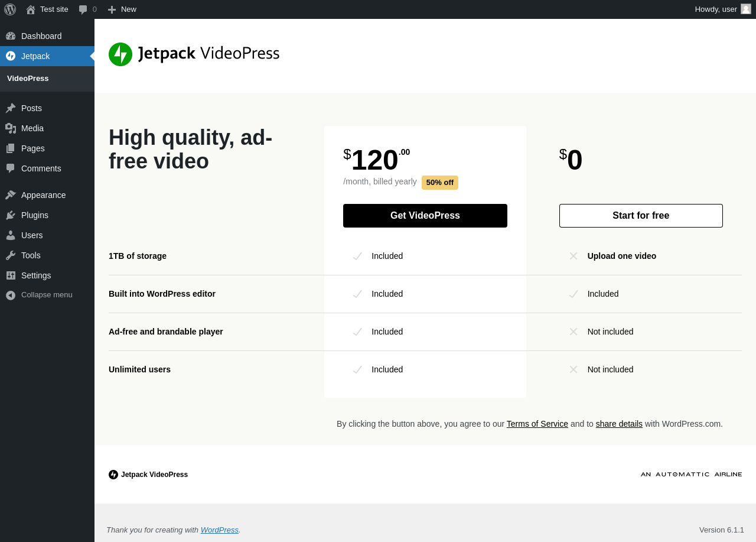Click the Test site link

tap(47, 9)
